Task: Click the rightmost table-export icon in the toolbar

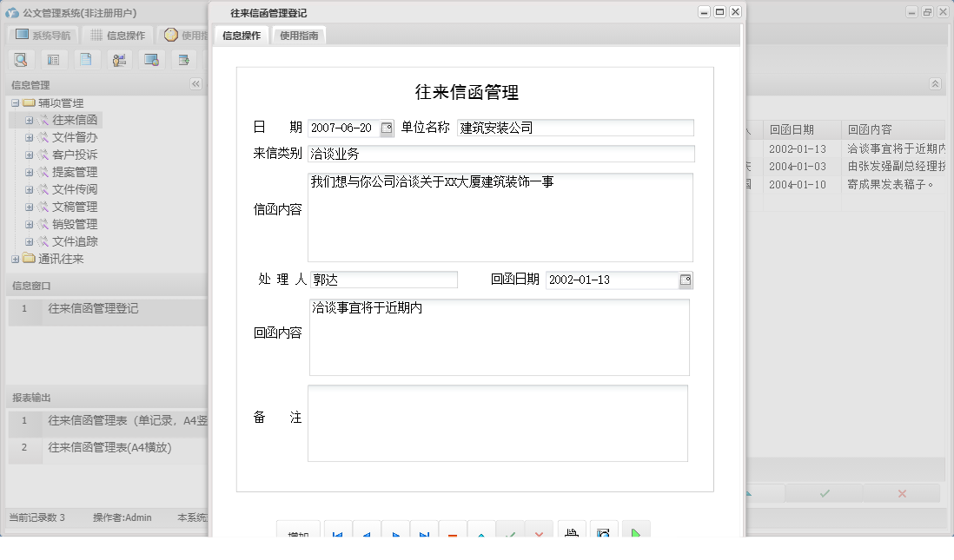Action: point(184,59)
